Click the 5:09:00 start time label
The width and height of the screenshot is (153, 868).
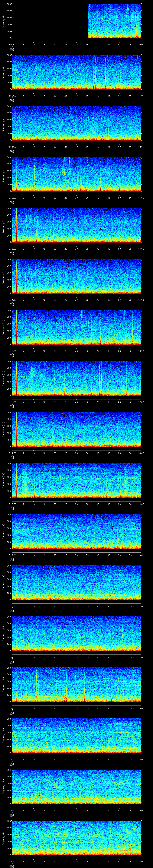(x=12, y=44)
